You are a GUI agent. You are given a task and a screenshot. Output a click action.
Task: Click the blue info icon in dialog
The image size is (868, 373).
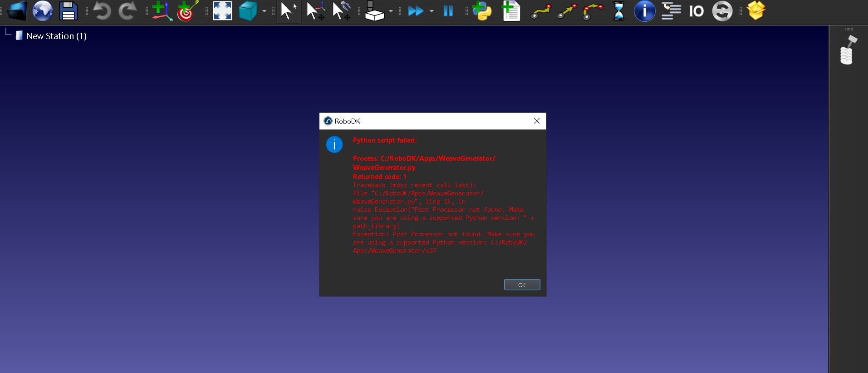click(334, 144)
